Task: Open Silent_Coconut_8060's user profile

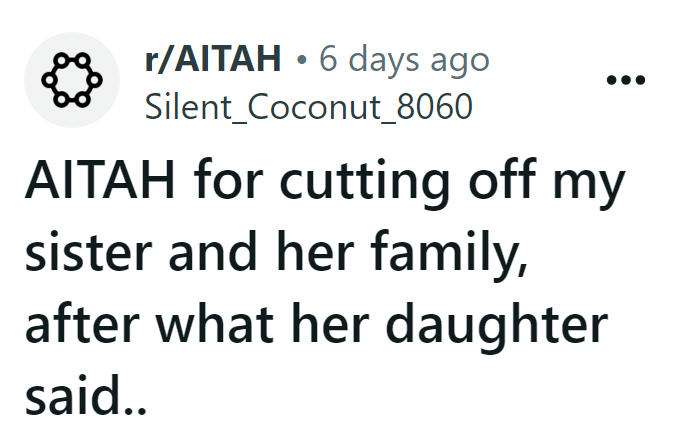Action: [307, 107]
